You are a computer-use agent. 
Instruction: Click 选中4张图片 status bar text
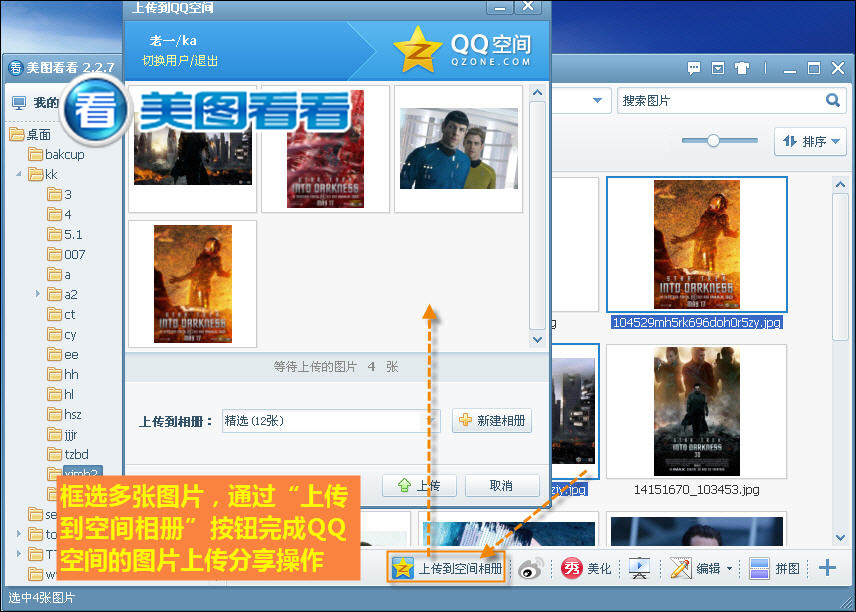click(41, 598)
